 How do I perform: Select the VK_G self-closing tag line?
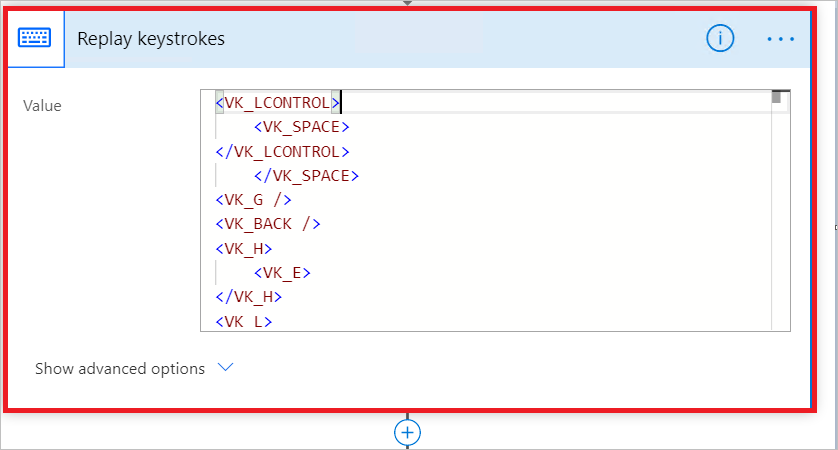point(253,199)
